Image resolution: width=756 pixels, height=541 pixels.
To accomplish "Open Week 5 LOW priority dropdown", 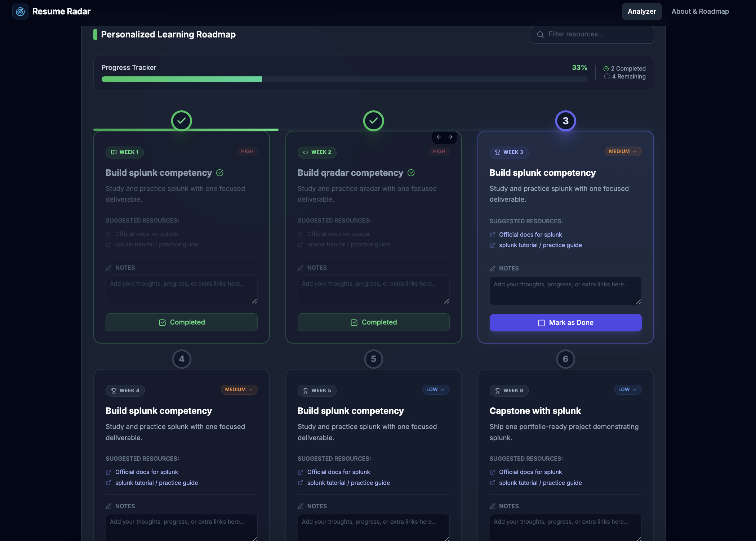I will 435,390.
